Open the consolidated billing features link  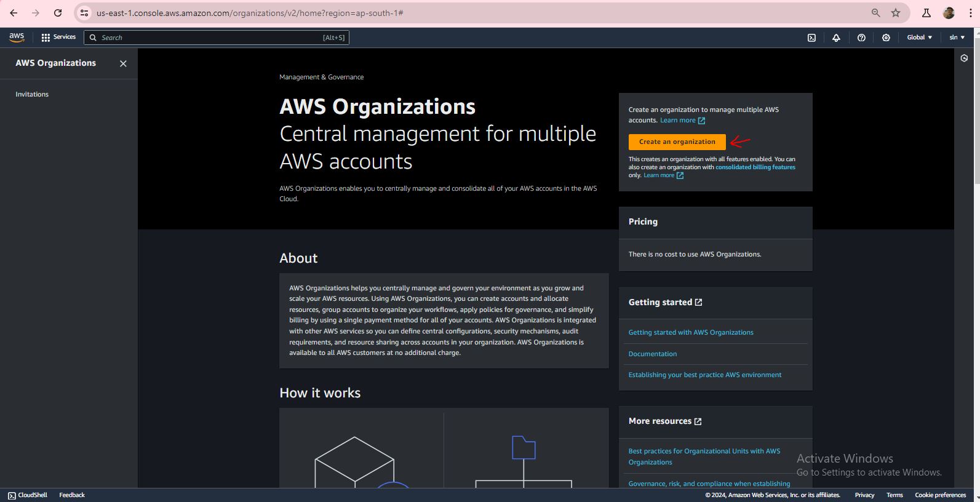755,167
